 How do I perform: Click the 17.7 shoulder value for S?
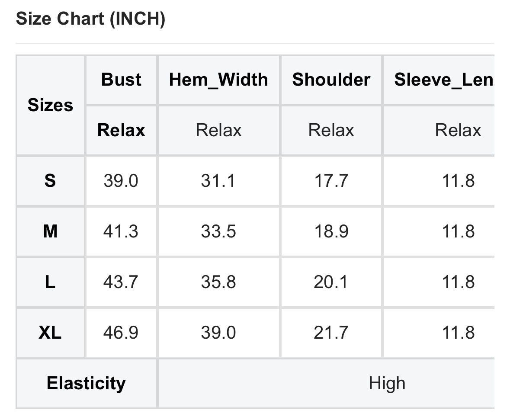[x=331, y=180]
